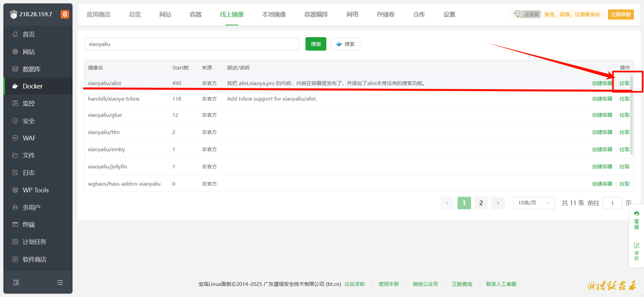The height and width of the screenshot is (297, 644).
Task: Create container for xiaoyaliu/alist
Action: tap(602, 83)
